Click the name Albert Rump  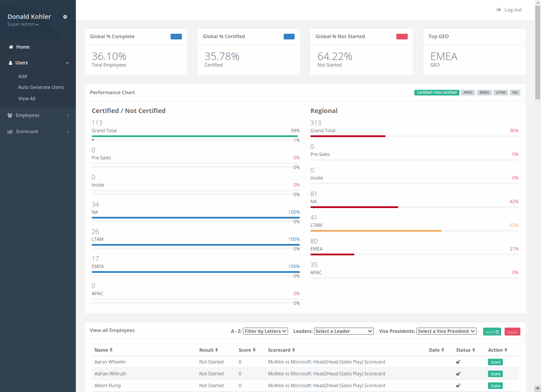(x=108, y=385)
